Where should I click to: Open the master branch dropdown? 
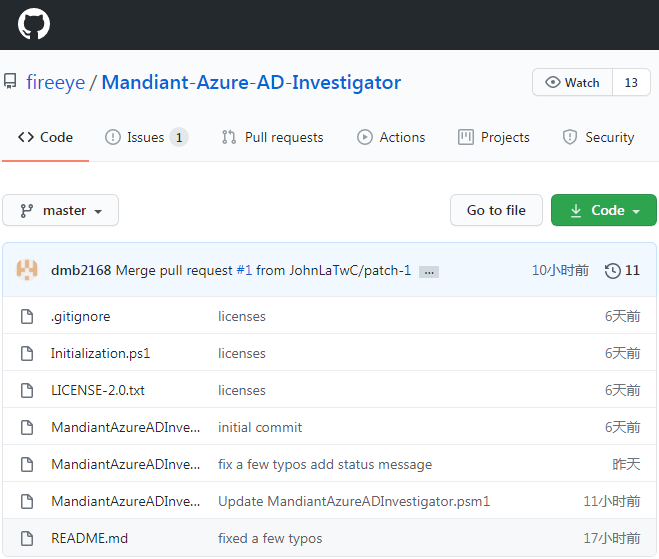pyautogui.click(x=61, y=211)
